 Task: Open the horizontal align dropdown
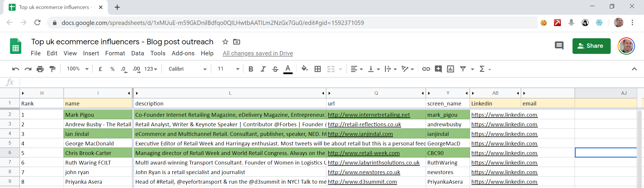pyautogui.click(x=357, y=69)
